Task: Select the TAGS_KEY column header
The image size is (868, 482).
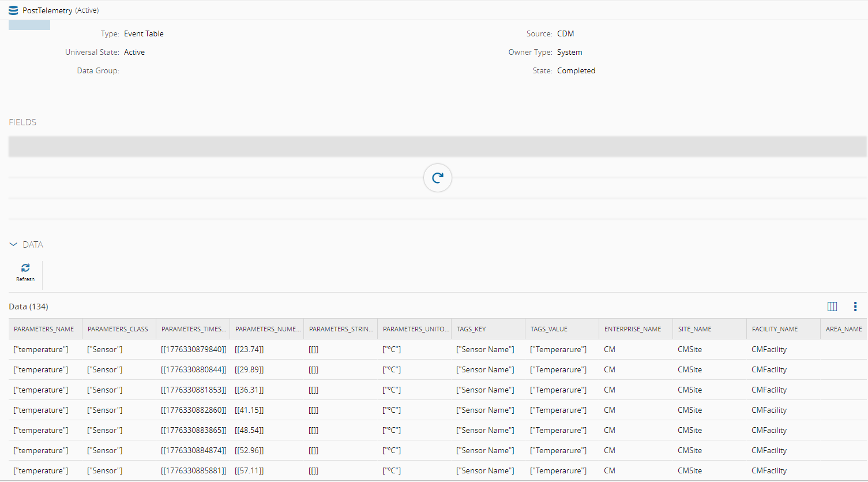Action: (x=472, y=328)
